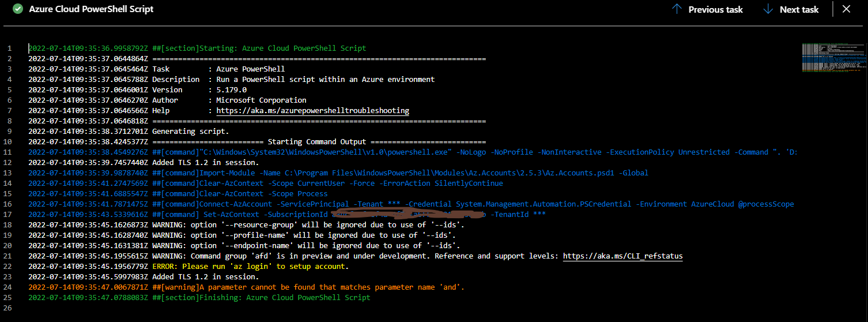Click the down arrow icon beside Next task
The image size is (868, 322).
coord(768,9)
